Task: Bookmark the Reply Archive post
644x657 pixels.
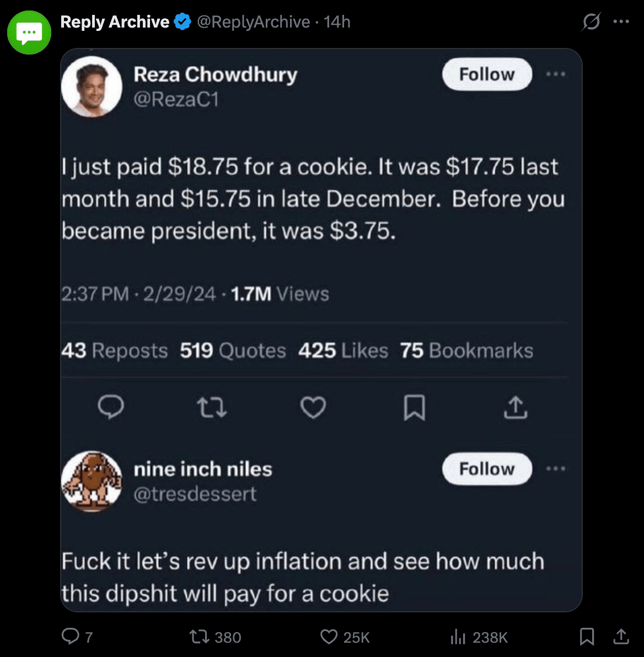Action: pyautogui.click(x=587, y=637)
